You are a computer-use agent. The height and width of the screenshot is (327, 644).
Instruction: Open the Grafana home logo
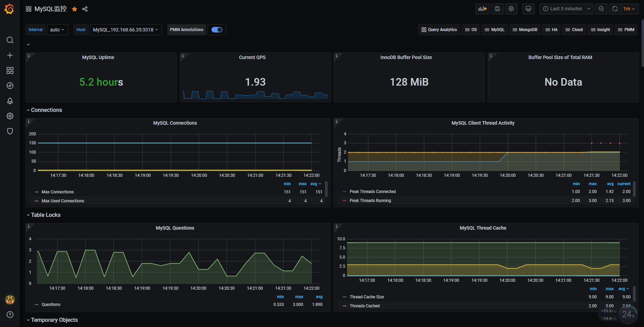click(x=9, y=9)
